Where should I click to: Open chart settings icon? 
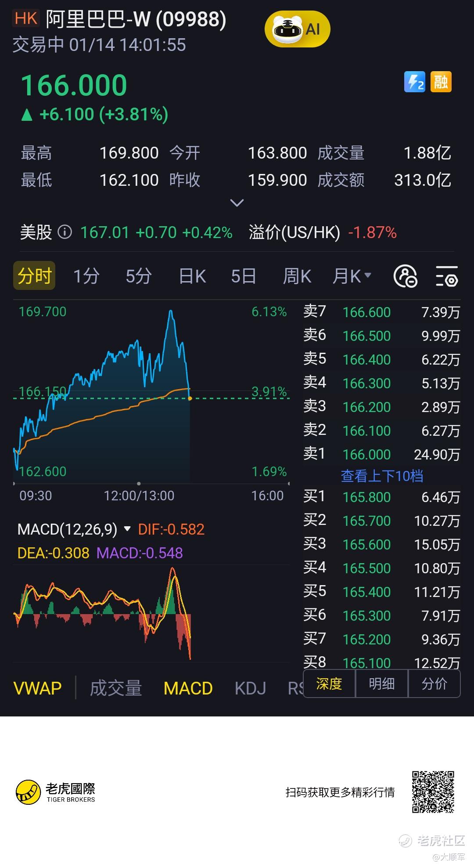pos(447,276)
